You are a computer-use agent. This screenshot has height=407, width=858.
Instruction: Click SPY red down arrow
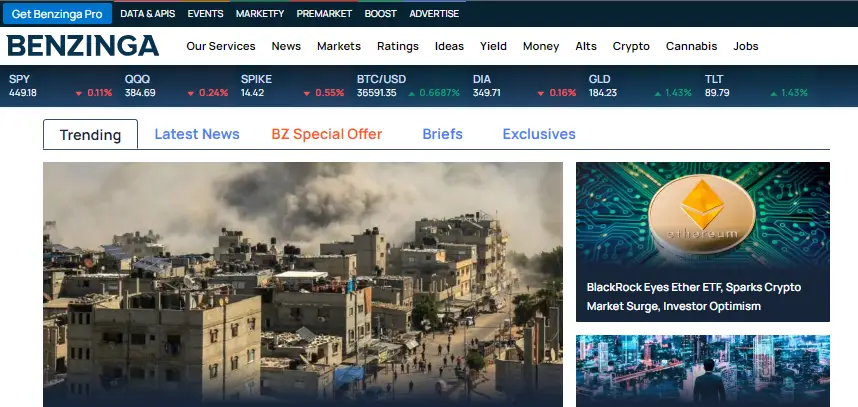(79, 94)
